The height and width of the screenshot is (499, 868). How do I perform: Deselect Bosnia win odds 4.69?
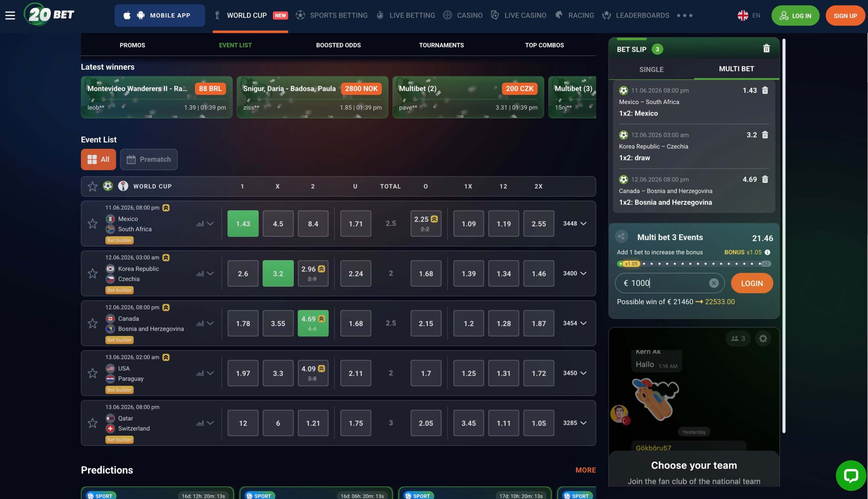click(313, 323)
